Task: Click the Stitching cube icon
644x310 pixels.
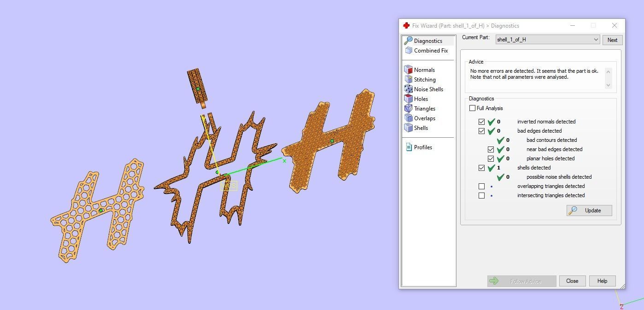Action: click(x=408, y=80)
